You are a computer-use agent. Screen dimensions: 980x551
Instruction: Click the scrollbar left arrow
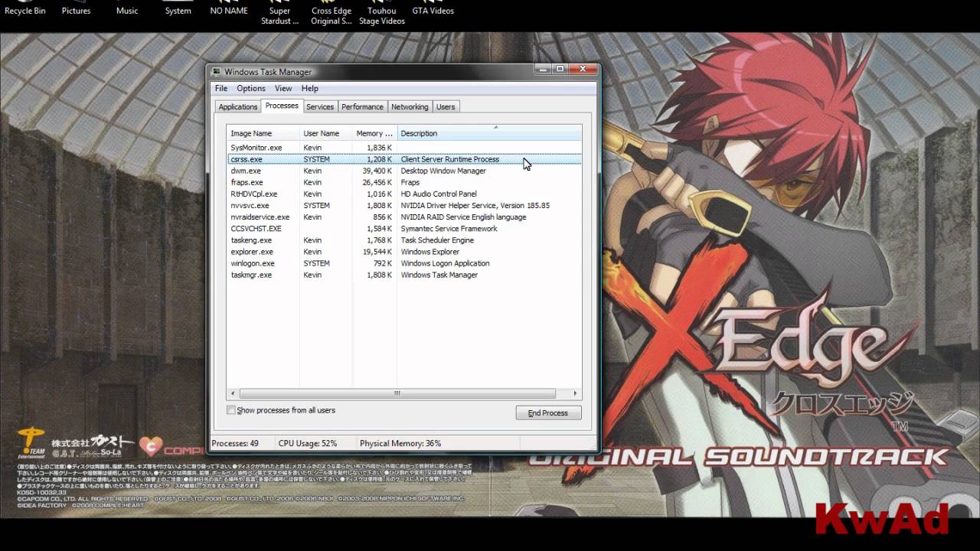[x=233, y=393]
